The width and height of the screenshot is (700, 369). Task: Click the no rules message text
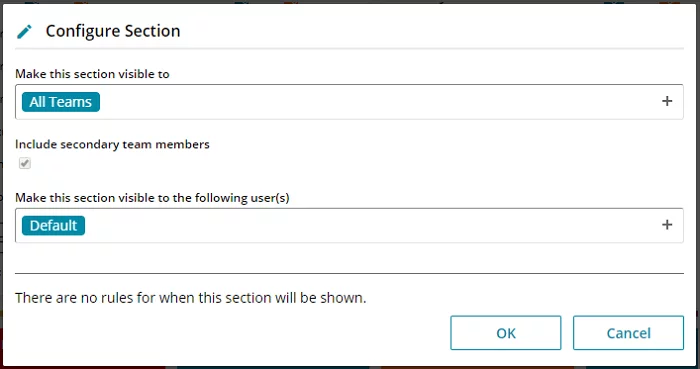pos(191,298)
